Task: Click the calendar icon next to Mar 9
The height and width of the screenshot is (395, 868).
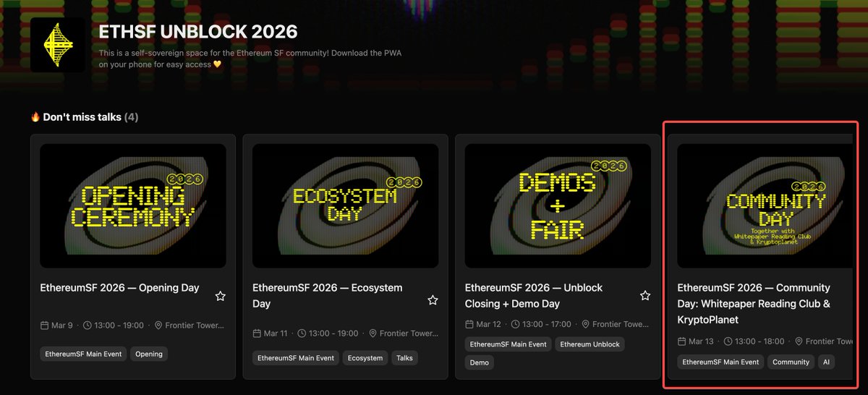Action: coord(45,326)
